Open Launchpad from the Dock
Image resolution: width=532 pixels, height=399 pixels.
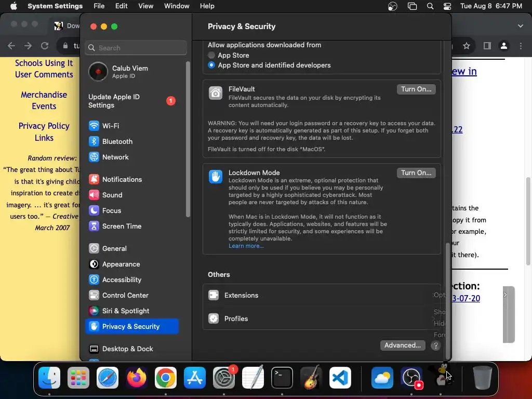click(x=78, y=378)
